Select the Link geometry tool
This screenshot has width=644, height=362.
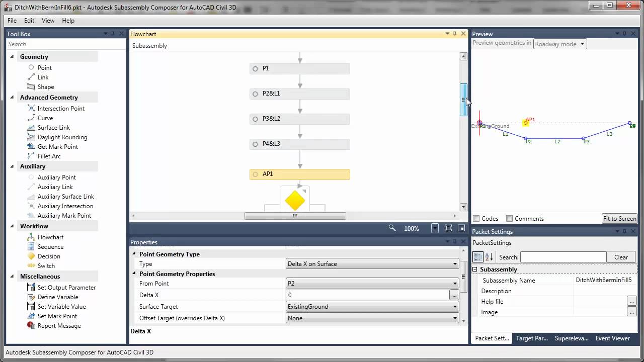pyautogui.click(x=38, y=77)
